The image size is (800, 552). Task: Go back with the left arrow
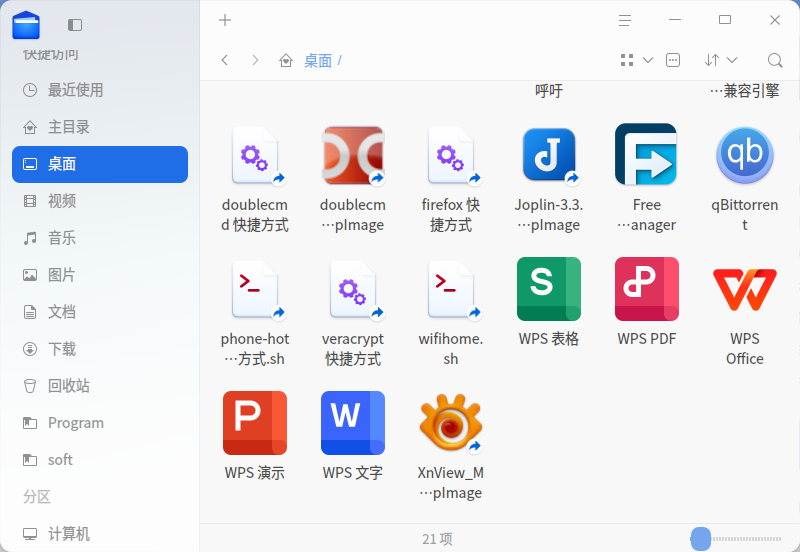click(x=224, y=60)
